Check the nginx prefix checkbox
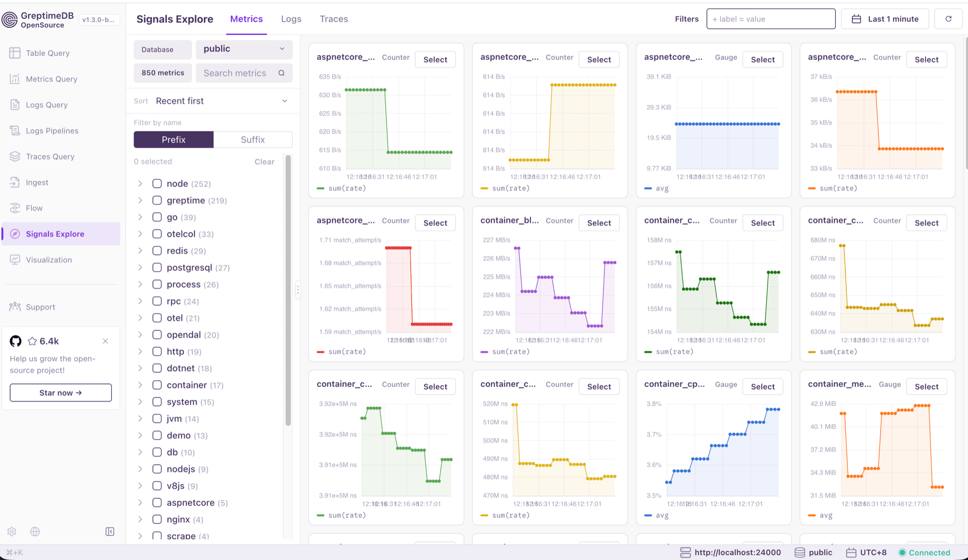This screenshot has width=968, height=560. coord(157,519)
